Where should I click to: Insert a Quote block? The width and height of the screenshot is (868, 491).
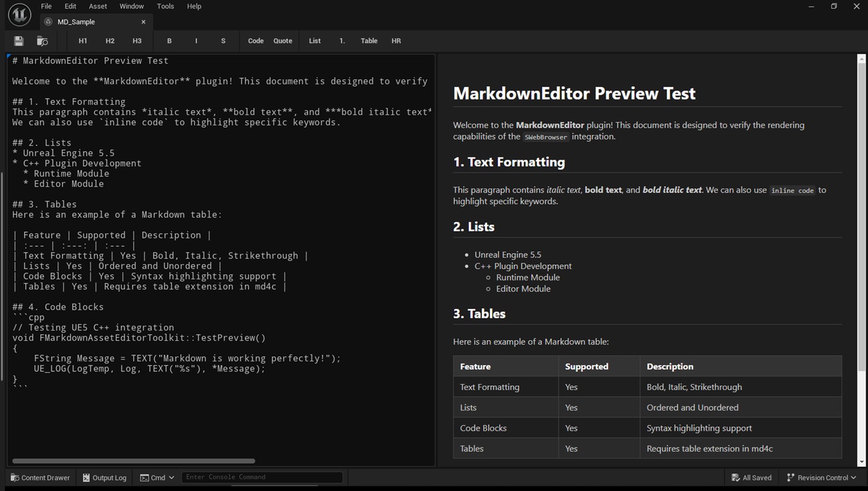coord(283,41)
